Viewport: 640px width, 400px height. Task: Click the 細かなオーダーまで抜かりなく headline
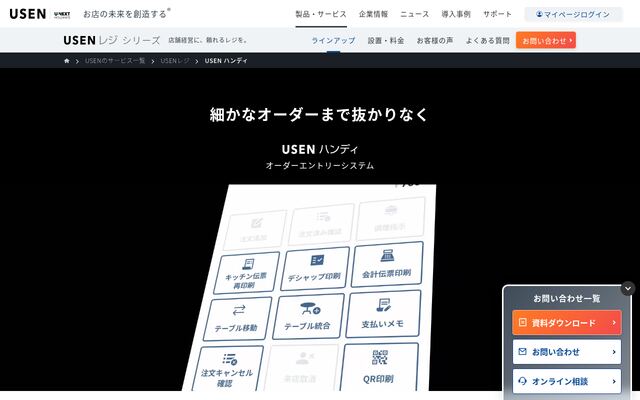tap(319, 114)
